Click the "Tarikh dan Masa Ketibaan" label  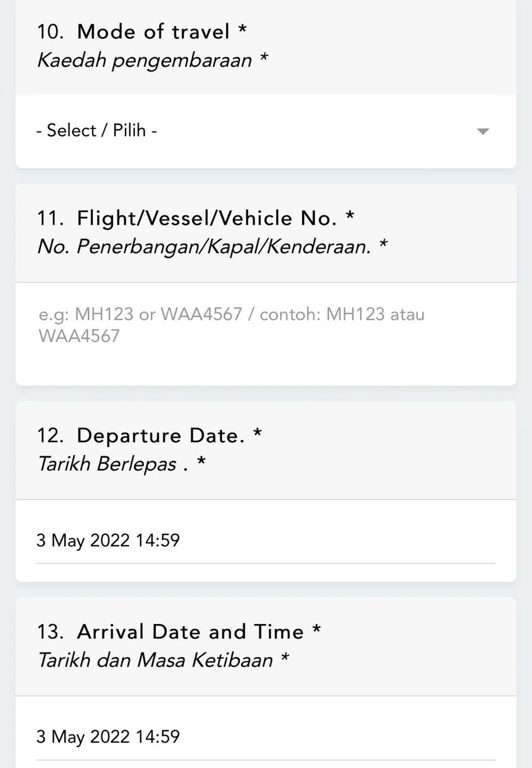(155, 660)
